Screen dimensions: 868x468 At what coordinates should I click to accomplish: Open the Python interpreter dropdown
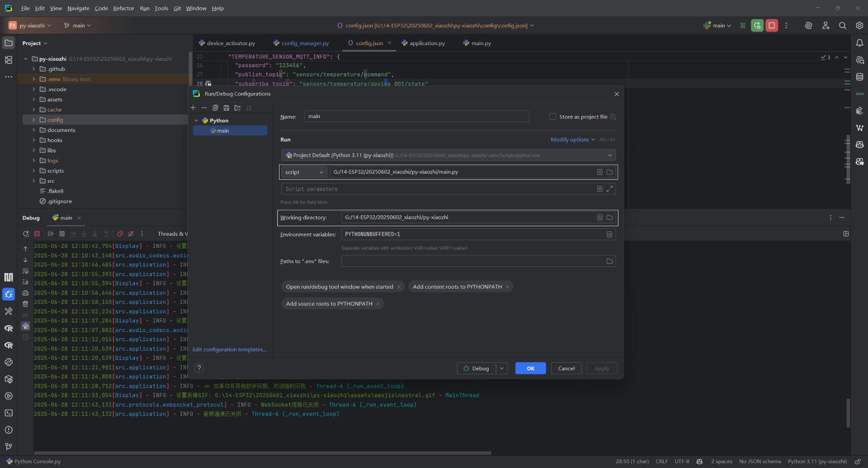609,155
